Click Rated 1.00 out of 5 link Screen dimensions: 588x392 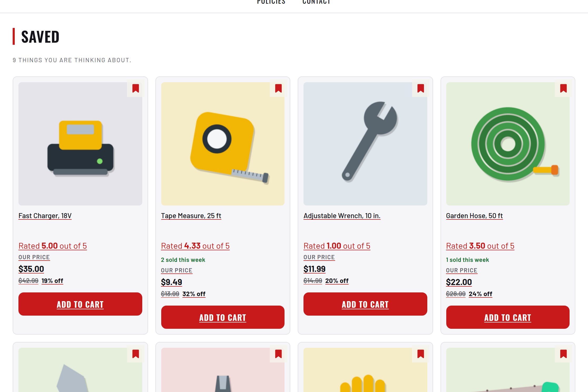(x=337, y=246)
